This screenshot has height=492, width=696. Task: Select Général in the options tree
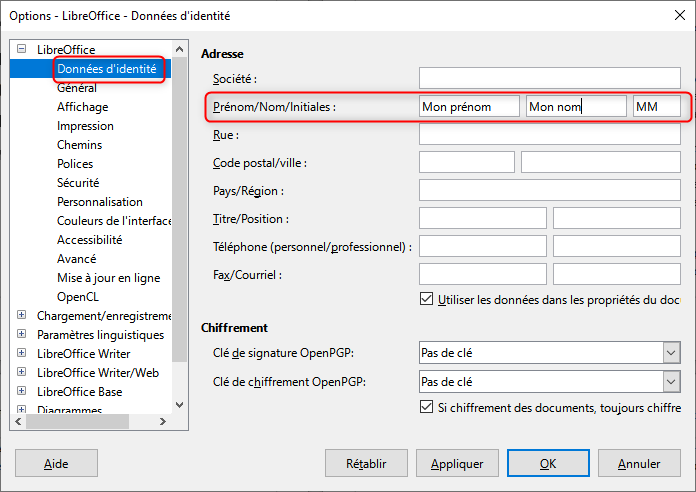(77, 88)
